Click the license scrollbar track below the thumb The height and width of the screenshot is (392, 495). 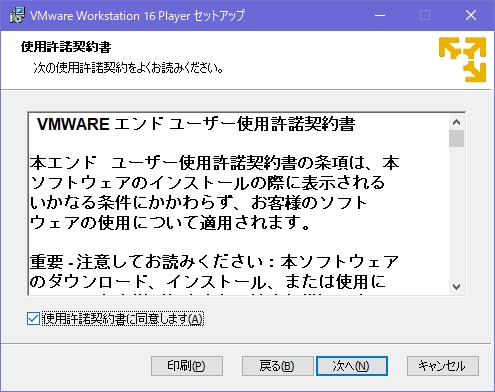[456, 213]
